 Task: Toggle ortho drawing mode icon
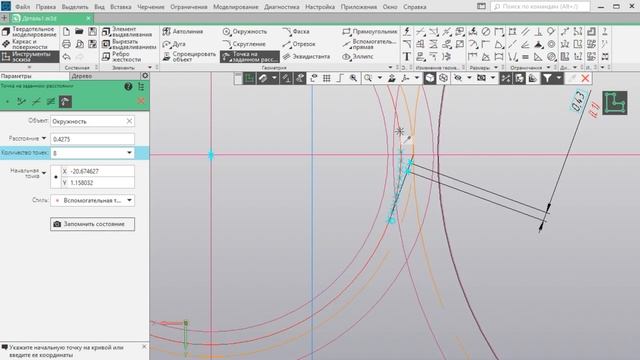[340, 78]
